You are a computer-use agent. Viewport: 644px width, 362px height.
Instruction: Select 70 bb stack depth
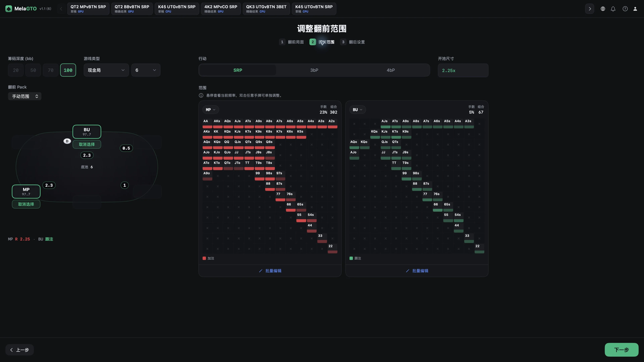coord(50,70)
